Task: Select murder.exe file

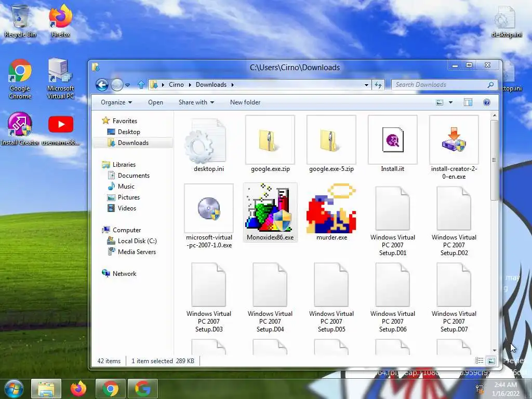Action: (x=331, y=212)
